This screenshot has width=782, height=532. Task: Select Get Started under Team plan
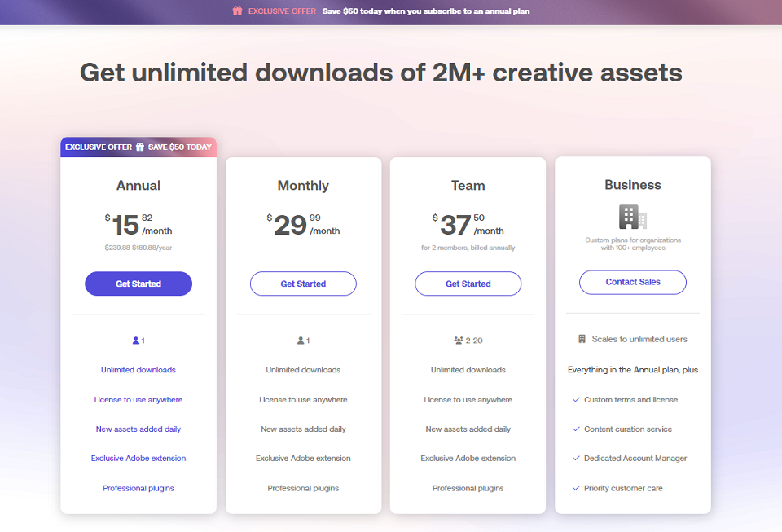[468, 284]
